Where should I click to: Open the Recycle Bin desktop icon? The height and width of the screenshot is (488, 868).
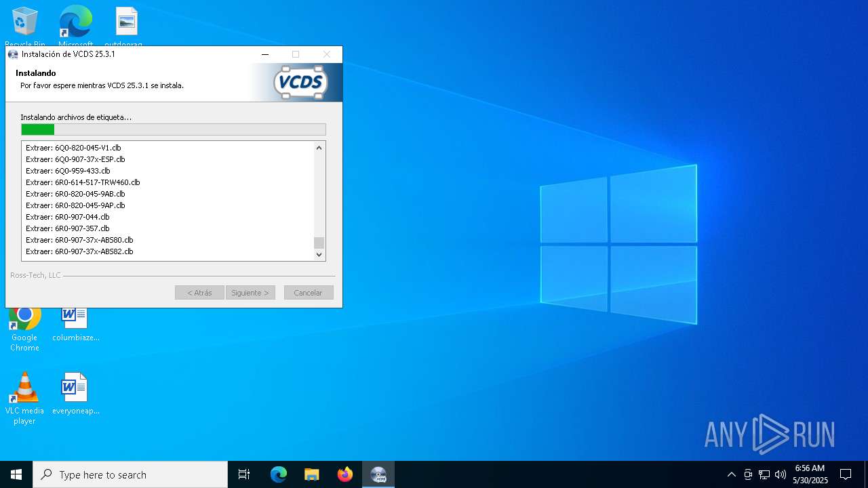(24, 27)
